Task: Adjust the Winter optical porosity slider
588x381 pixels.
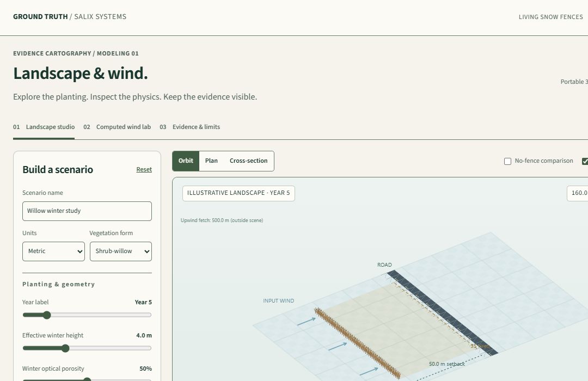Action: tap(87, 379)
